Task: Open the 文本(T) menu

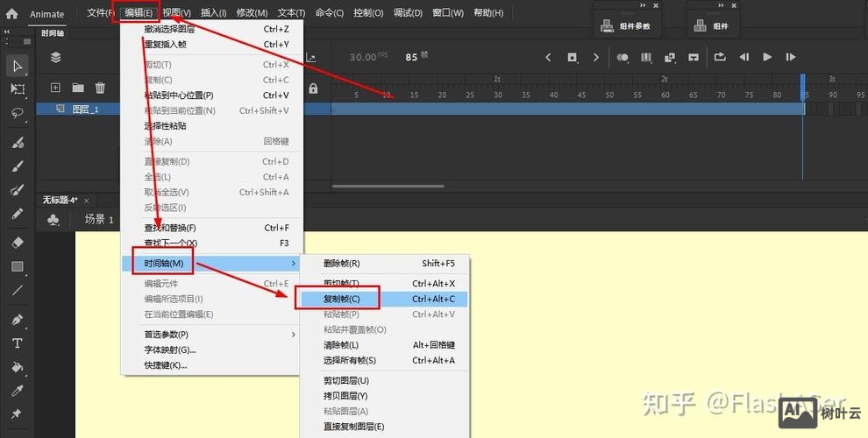Action: (291, 13)
